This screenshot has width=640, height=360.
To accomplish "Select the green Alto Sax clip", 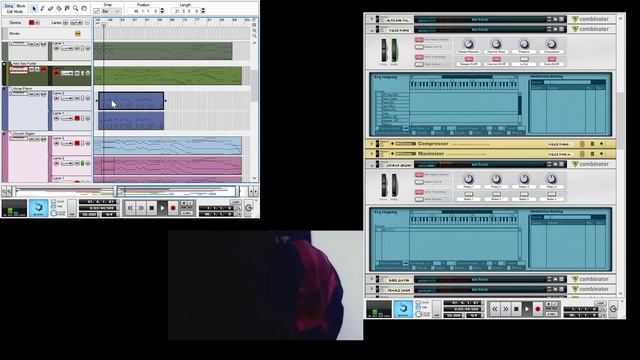I will (x=168, y=76).
